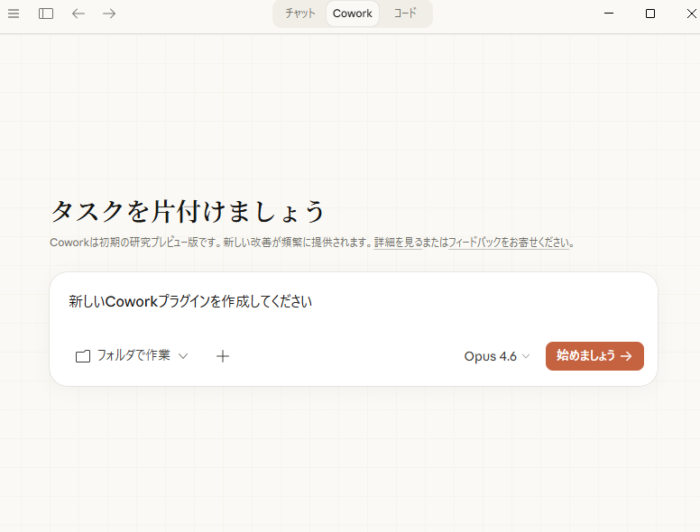
Task: Toggle the sidebar panel icon
Action: click(x=46, y=14)
